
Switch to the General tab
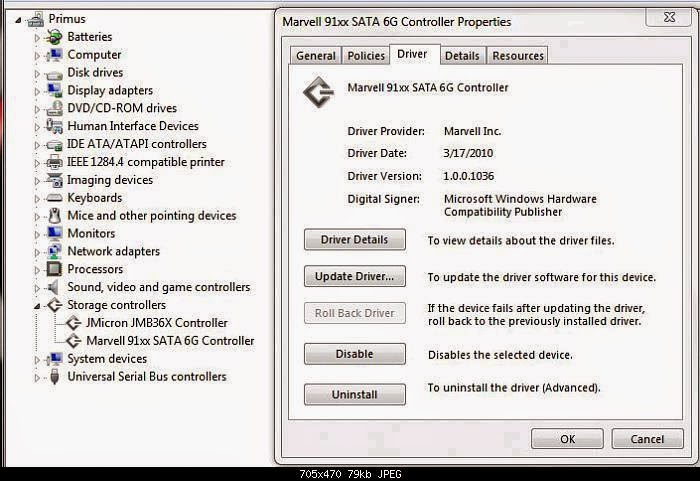pos(316,56)
